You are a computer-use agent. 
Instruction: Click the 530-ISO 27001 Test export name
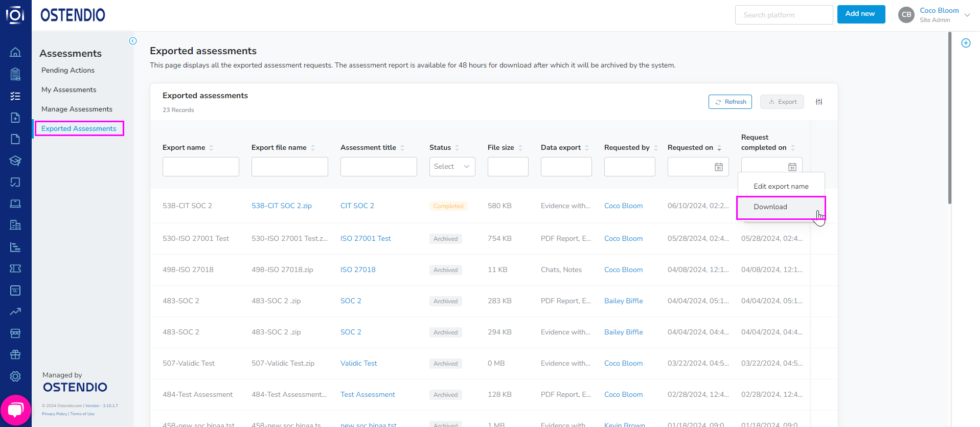(196, 239)
